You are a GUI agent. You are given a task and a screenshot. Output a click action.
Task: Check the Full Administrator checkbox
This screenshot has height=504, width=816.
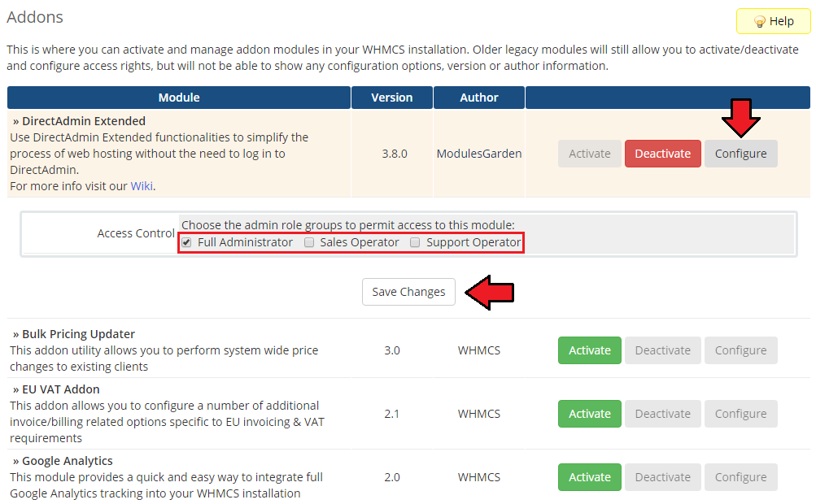pos(186,242)
